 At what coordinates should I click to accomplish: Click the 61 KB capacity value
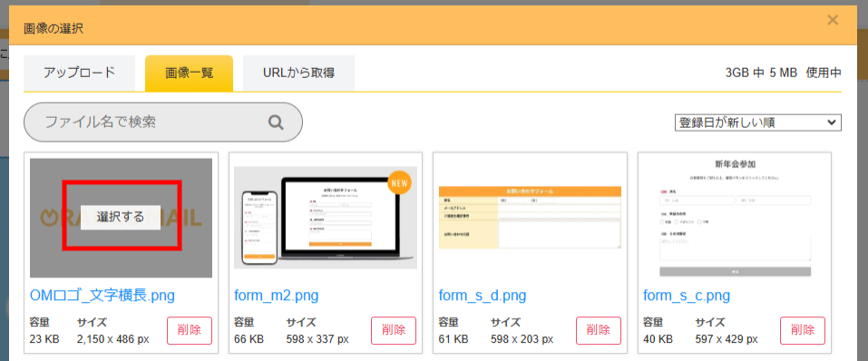[x=454, y=339]
